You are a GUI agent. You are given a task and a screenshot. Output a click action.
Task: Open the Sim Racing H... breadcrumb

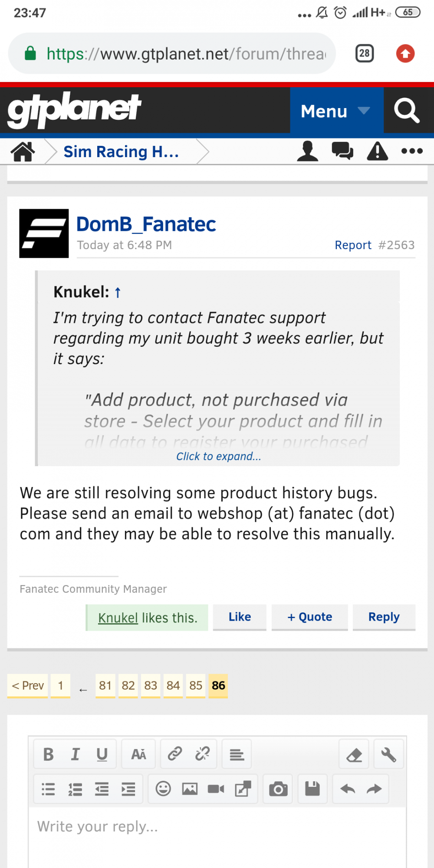[121, 152]
